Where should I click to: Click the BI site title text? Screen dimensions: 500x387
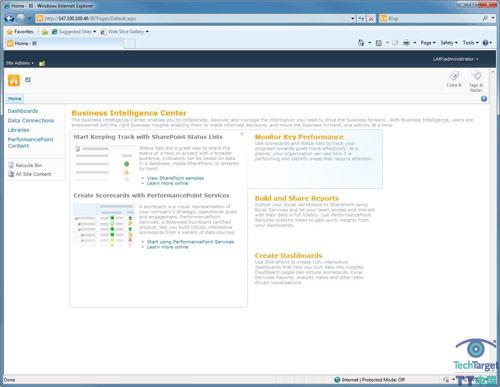(28, 80)
